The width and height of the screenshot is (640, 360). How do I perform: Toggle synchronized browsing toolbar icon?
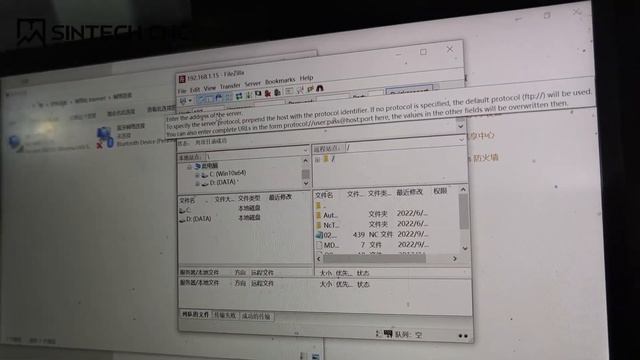tap(310, 89)
